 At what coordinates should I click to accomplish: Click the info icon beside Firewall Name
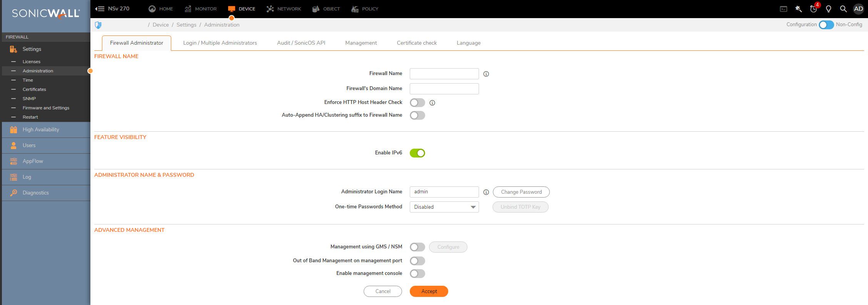pos(486,74)
